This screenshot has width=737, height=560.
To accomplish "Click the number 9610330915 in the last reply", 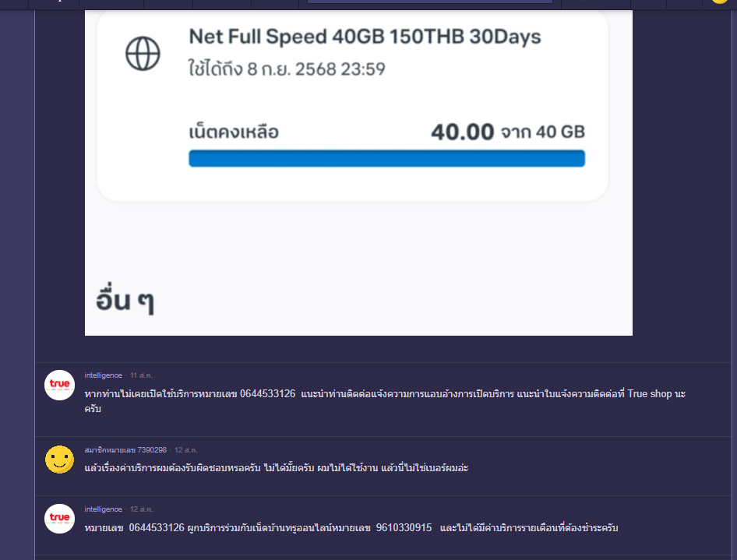I will tap(404, 527).
